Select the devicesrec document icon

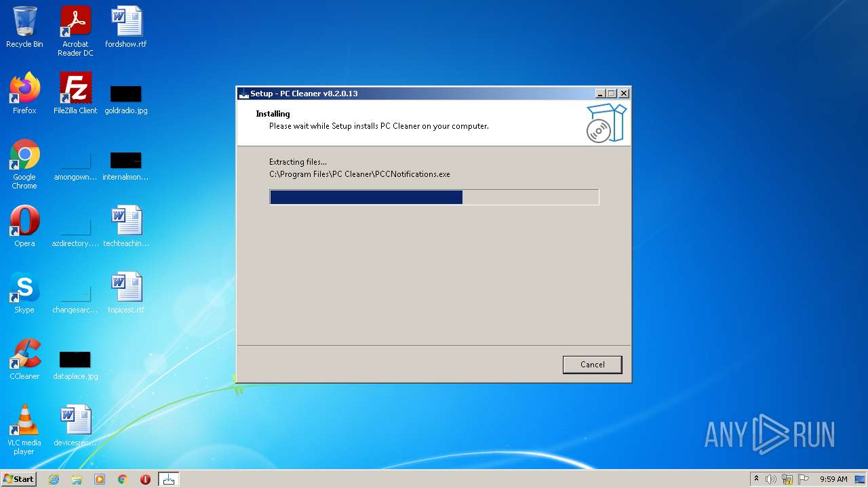click(x=75, y=426)
